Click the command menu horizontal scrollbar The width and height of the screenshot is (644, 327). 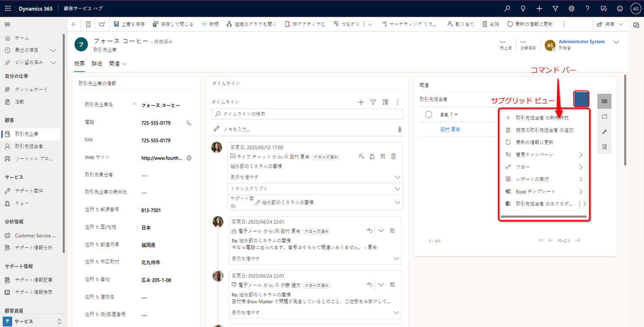point(543,217)
